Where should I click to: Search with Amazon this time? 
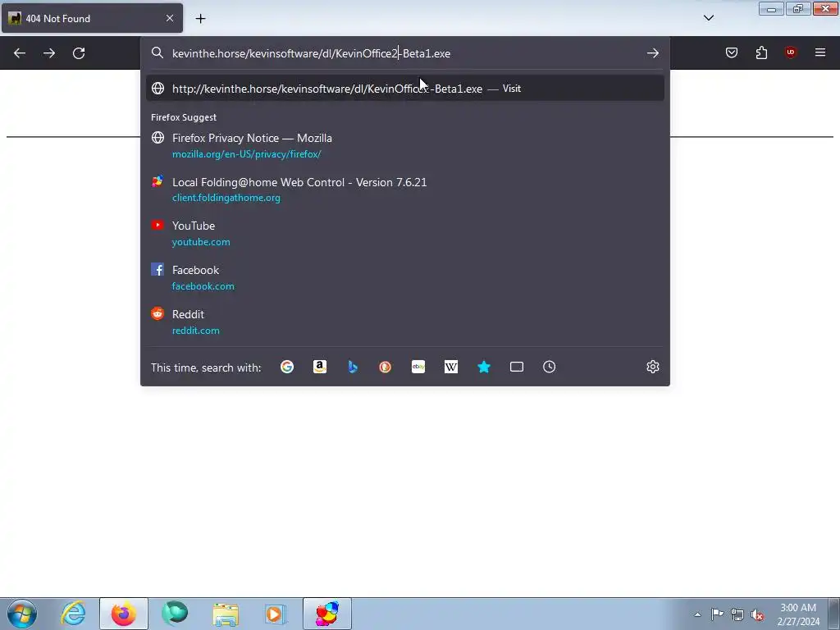(x=320, y=367)
